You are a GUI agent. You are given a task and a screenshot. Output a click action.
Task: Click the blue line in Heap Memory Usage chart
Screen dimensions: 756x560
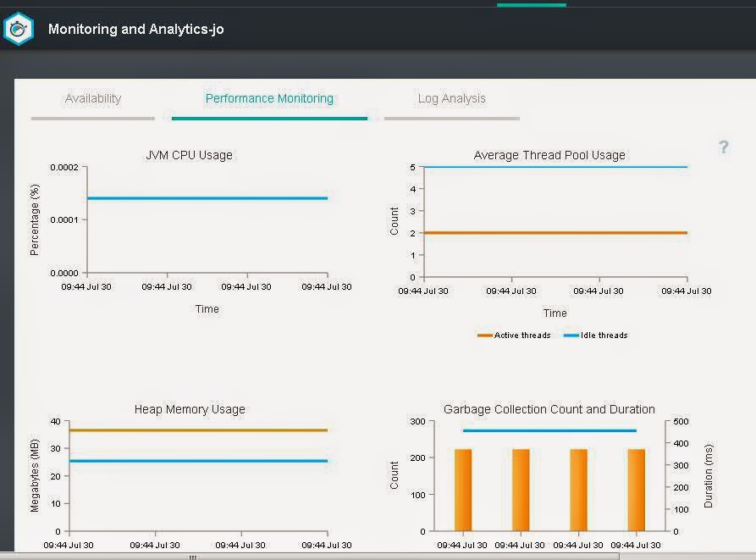[x=199, y=461]
